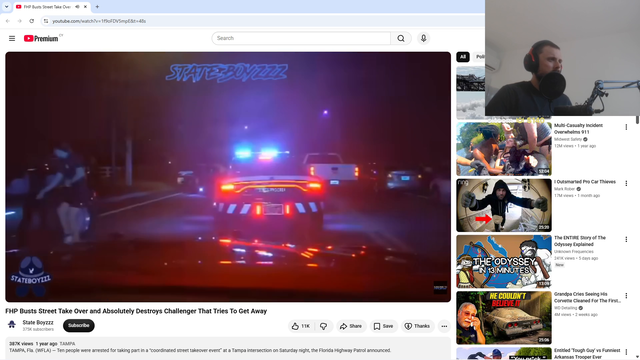640x360 pixels.
Task: Mute the tab via its speaker icon
Action: point(77,7)
